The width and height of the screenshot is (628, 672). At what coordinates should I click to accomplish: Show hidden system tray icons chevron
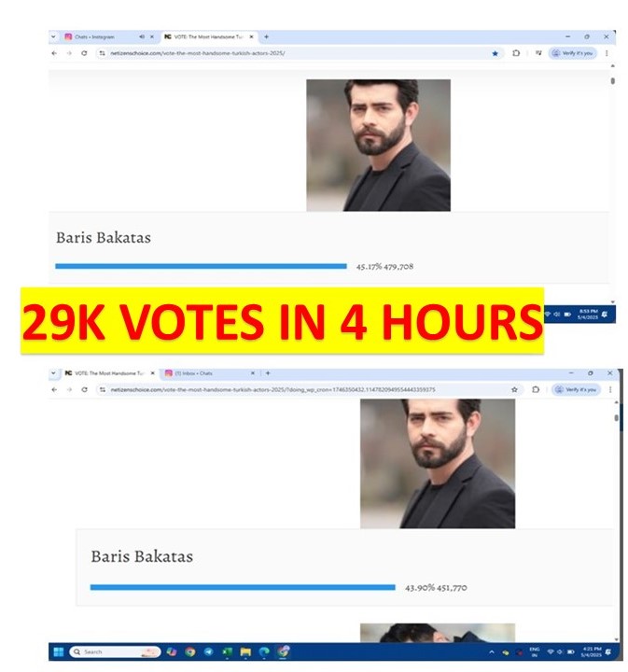pyautogui.click(x=492, y=651)
